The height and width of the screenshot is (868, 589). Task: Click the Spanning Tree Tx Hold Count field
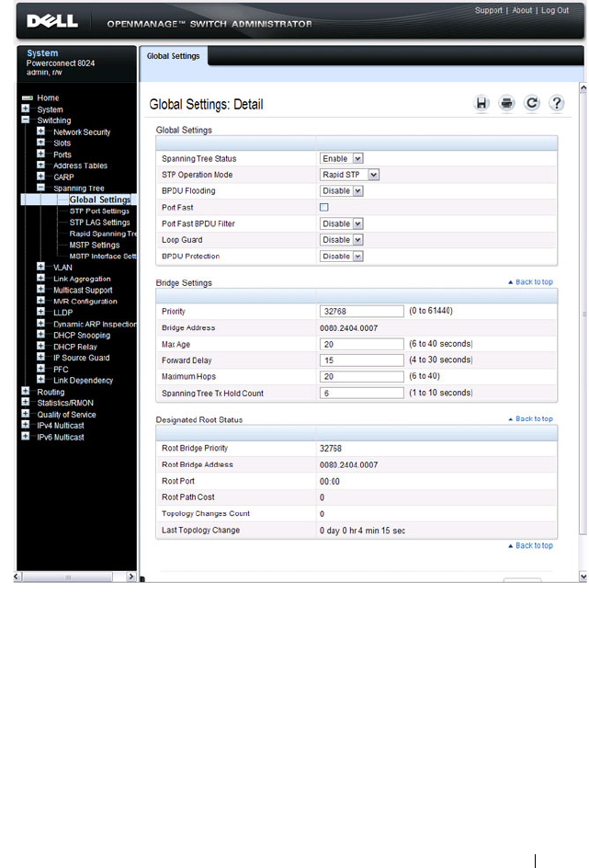362,393
